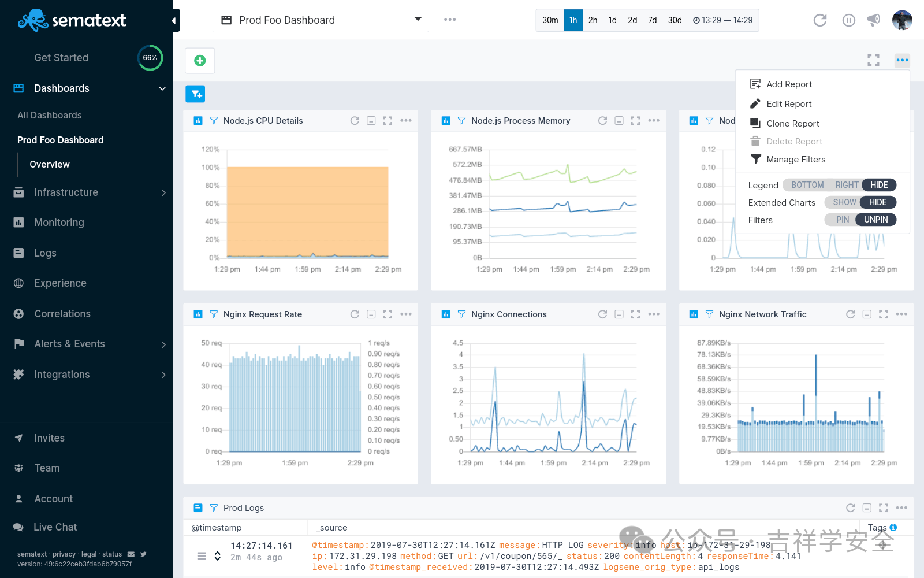The image size is (924, 578).
Task: Open Node.js CPU Details more options
Action: click(x=406, y=121)
